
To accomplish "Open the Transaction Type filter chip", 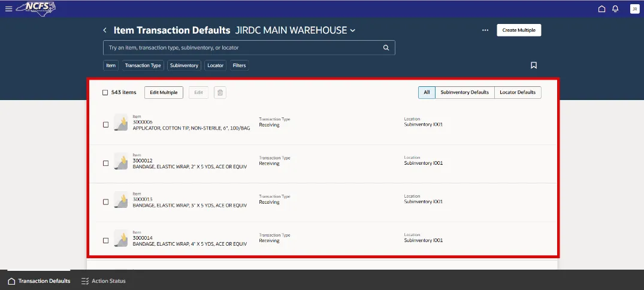I will point(143,65).
